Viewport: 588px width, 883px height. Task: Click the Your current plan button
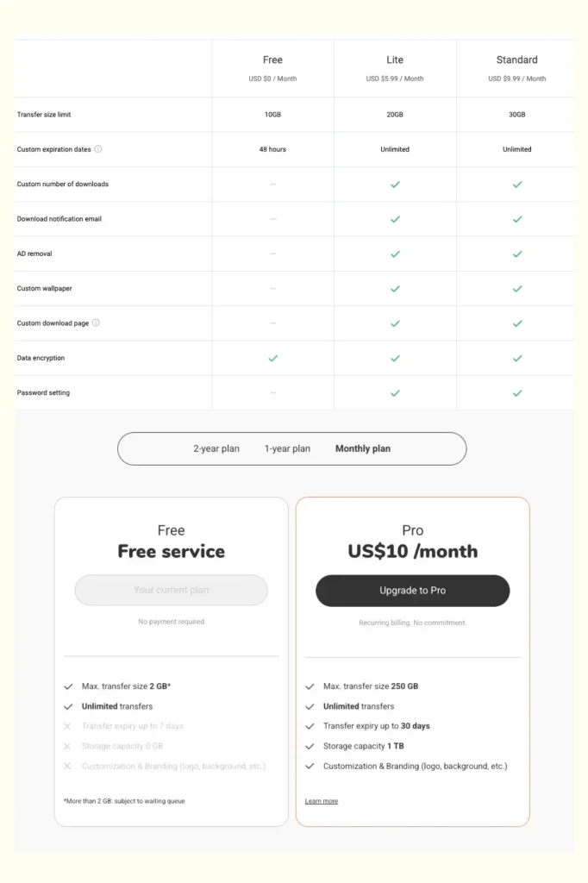(x=171, y=590)
